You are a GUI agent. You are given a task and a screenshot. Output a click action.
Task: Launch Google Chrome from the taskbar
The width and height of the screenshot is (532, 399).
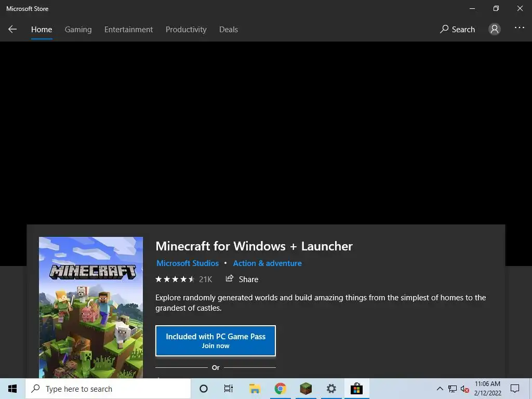coord(280,389)
